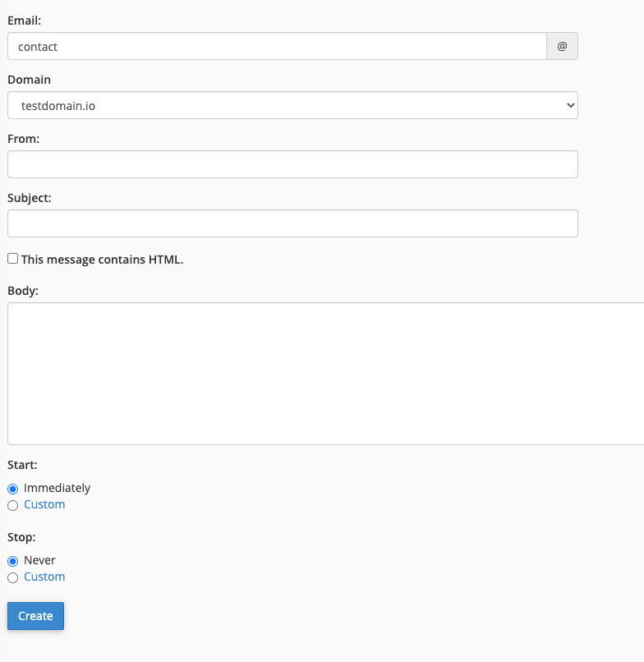
Task: Click inside the Body text area
Action: click(x=325, y=374)
